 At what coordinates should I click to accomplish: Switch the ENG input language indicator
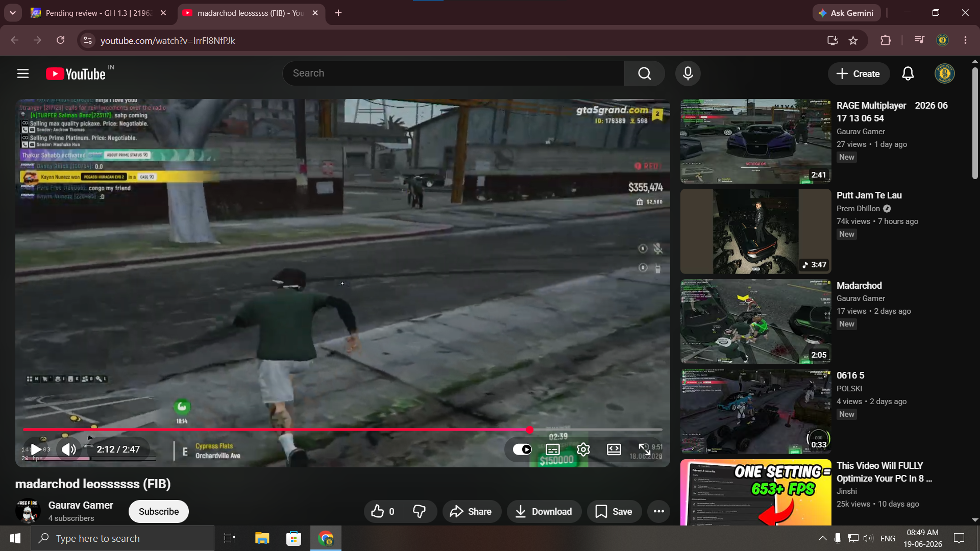coord(888,538)
